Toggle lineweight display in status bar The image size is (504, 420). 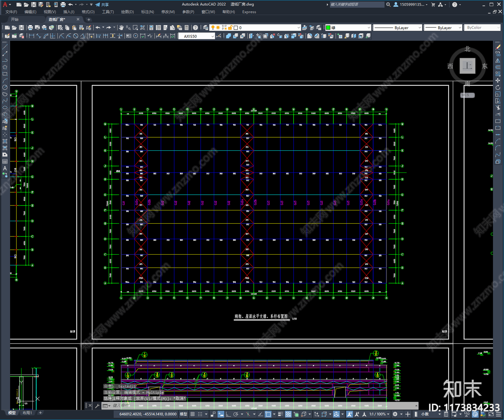(x=280, y=414)
